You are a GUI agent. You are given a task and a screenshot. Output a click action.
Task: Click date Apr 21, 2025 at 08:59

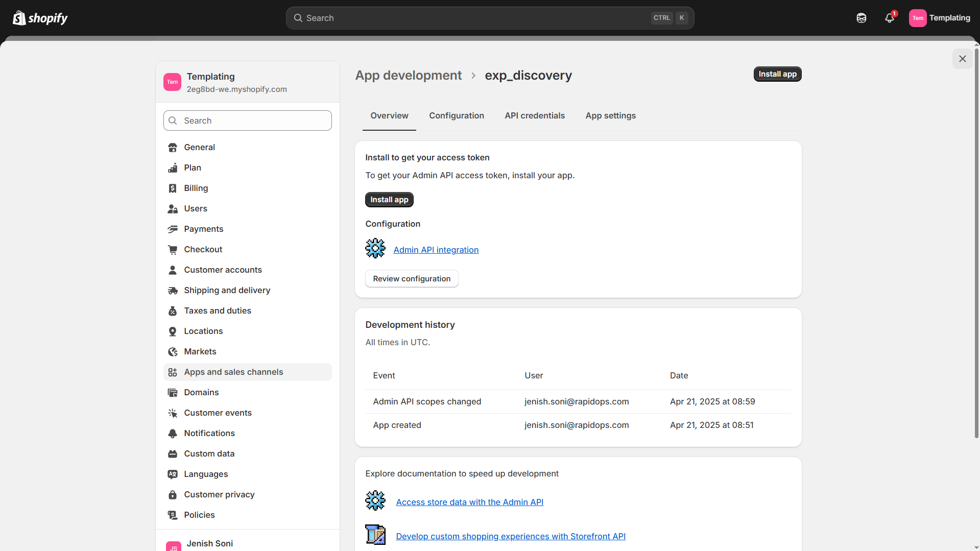click(712, 402)
